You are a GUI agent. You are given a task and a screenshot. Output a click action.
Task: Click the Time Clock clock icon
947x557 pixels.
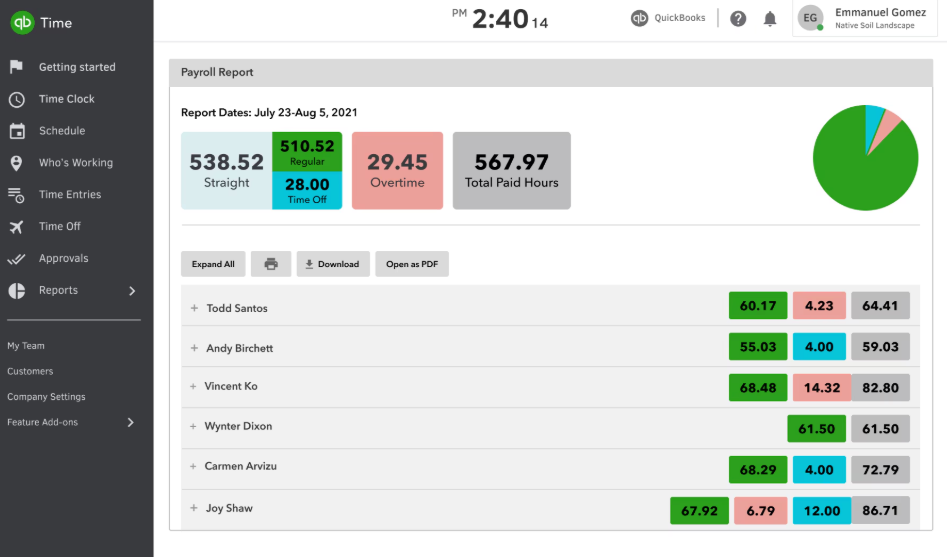pyautogui.click(x=16, y=99)
